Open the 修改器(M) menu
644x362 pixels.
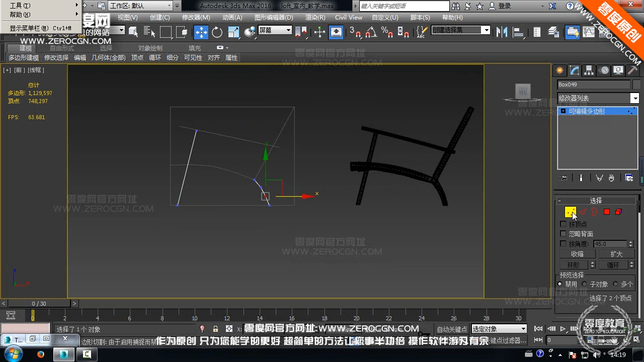pos(196,18)
